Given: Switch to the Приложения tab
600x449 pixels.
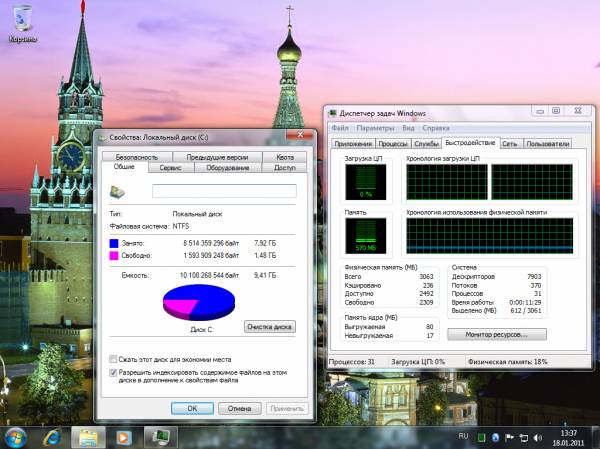Looking at the screenshot, I should (353, 144).
